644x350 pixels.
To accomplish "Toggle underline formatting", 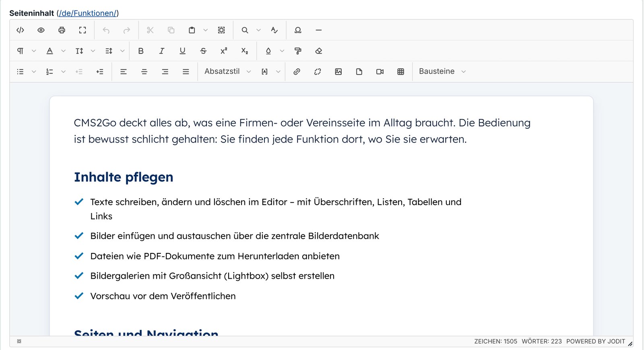I will pos(182,51).
